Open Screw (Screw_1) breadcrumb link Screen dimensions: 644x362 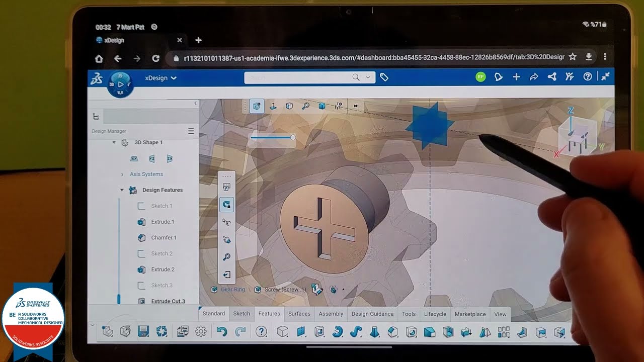click(x=285, y=290)
